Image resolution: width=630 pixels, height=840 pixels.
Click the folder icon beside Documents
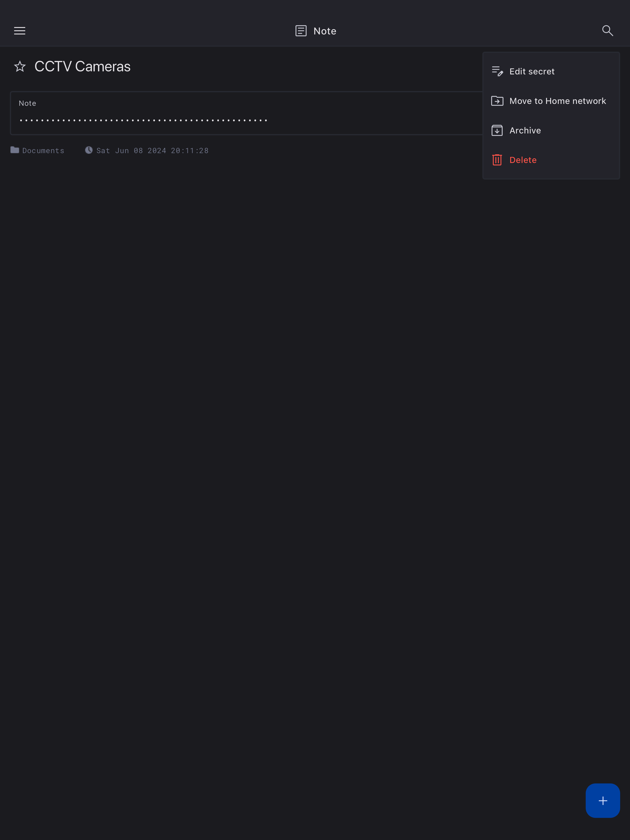tap(15, 150)
